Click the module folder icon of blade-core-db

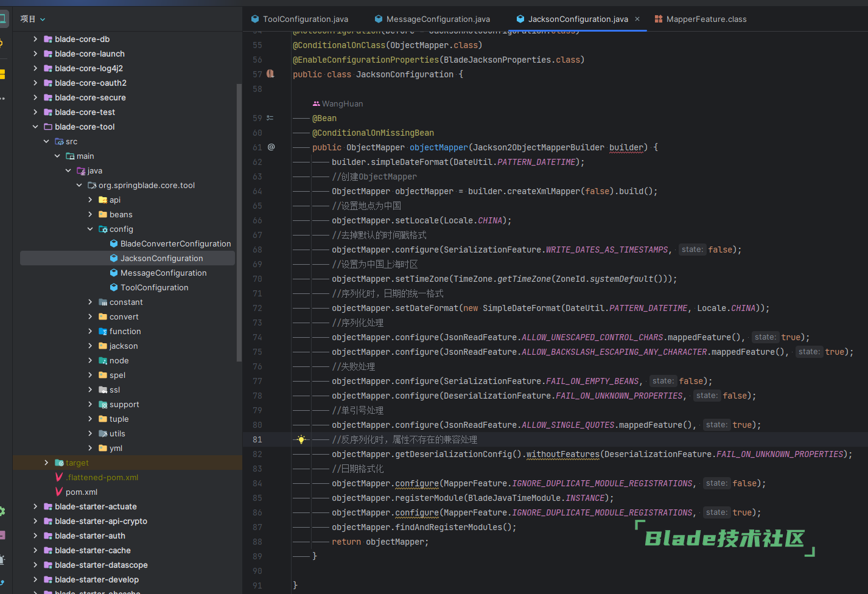coord(48,39)
